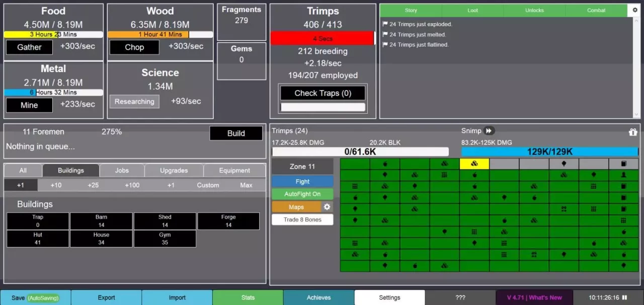644x305 pixels.
Task: Open message log settings gear
Action: click(635, 10)
